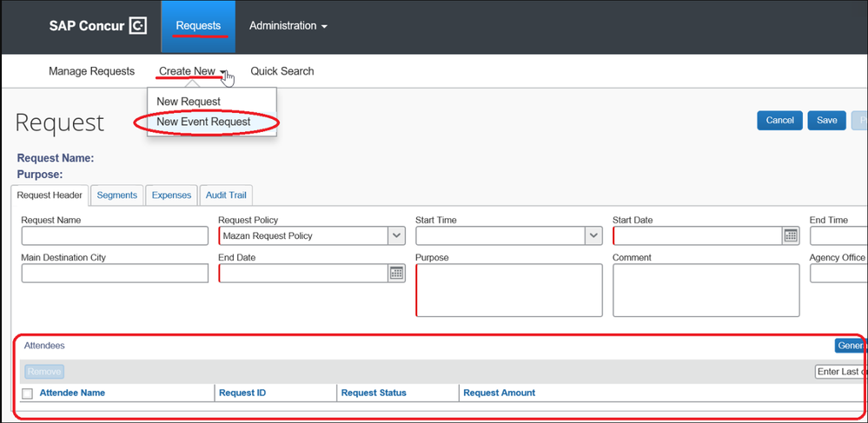Click the Agency Office field
Screen dimensions: 868x423
click(x=838, y=273)
